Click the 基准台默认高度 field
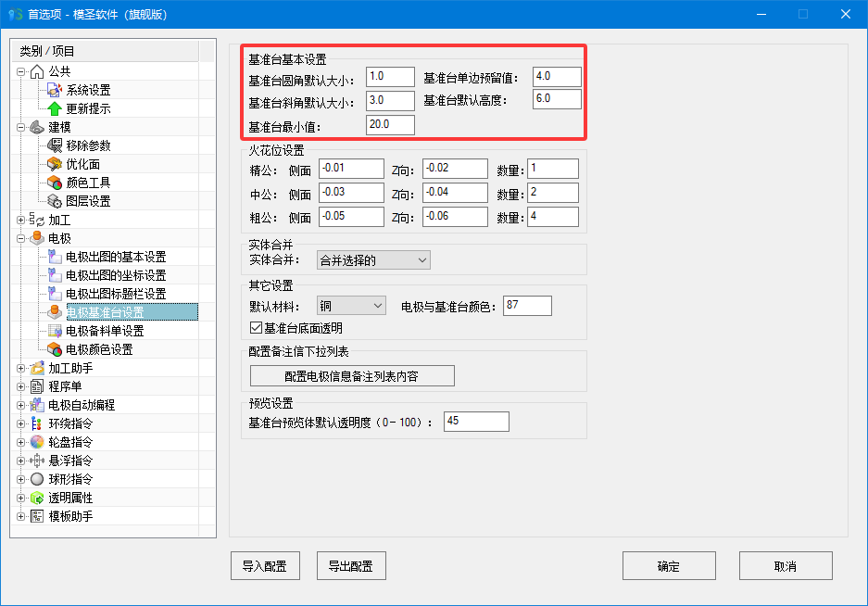Viewport: 868px width, 606px height. [x=557, y=99]
